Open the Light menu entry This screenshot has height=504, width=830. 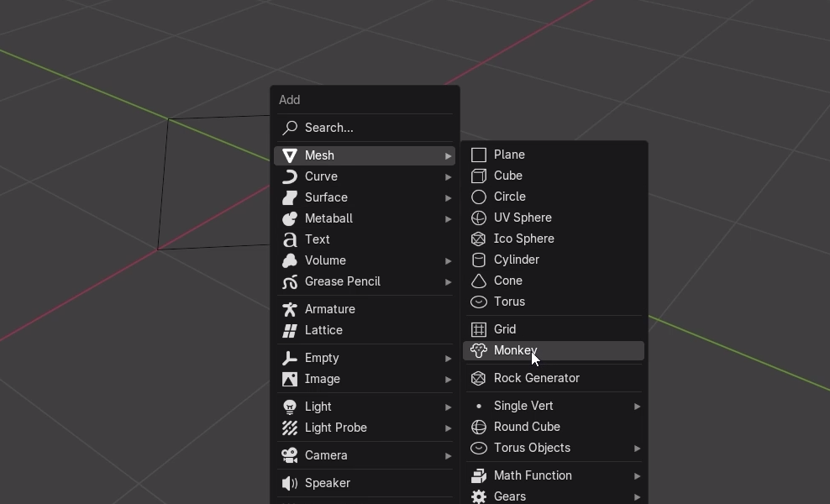tap(365, 407)
